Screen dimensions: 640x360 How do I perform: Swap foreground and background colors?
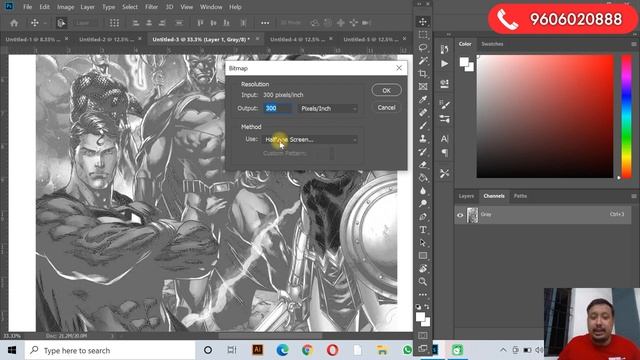pyautogui.click(x=427, y=307)
